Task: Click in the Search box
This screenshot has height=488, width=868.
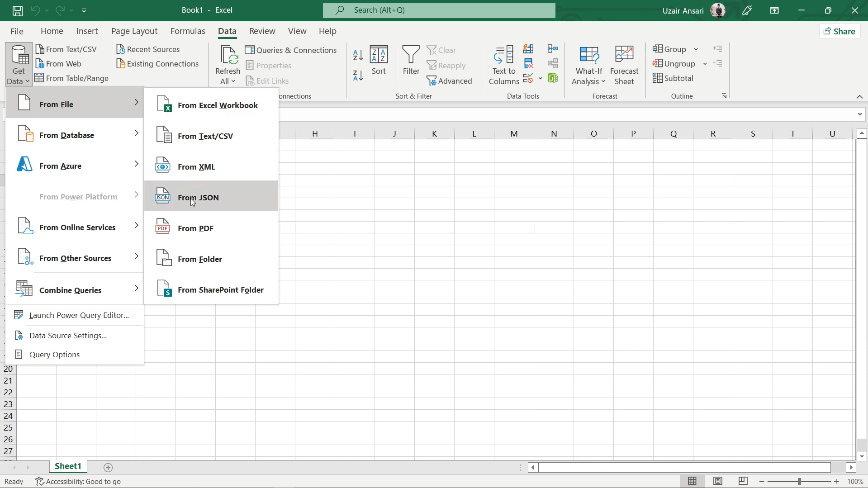Action: point(439,10)
